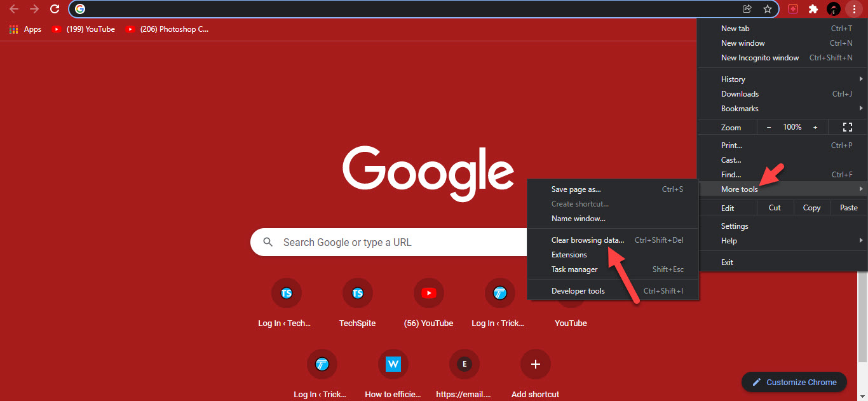Image resolution: width=868 pixels, height=401 pixels.
Task: Increase zoom with the plus button
Action: click(815, 127)
